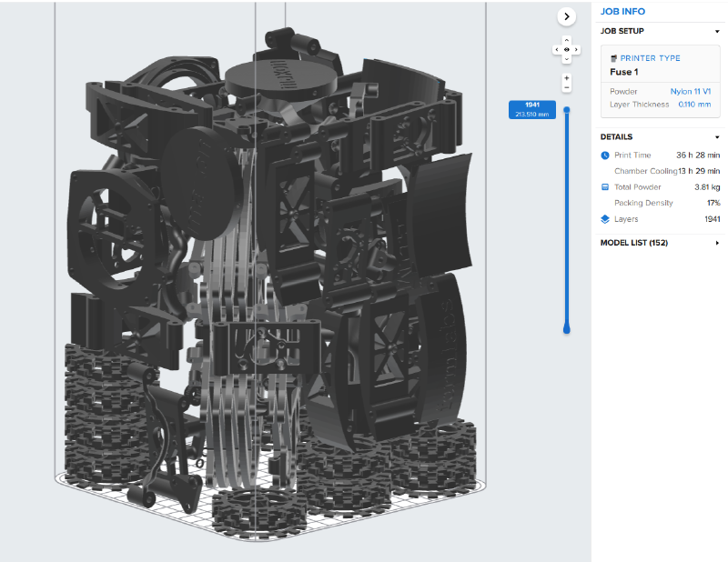The image size is (728, 562).
Task: Click the Layers stack icon
Action: coord(605,219)
